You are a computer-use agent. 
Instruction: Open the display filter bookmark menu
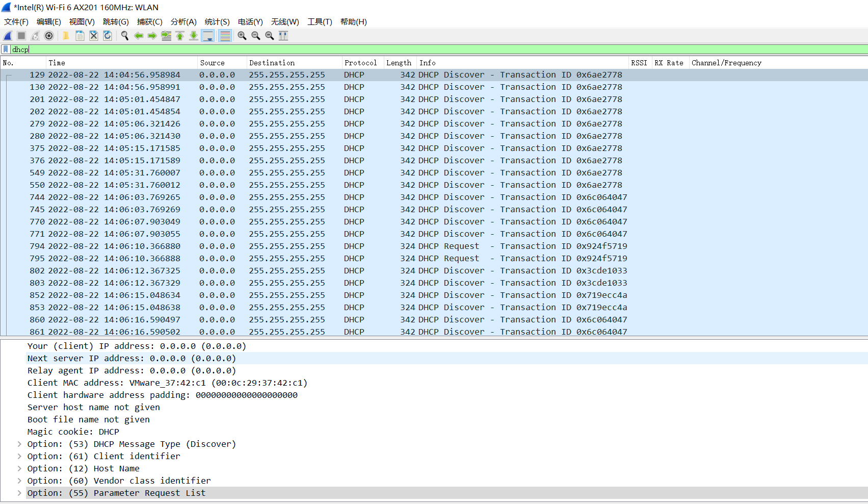pos(6,49)
